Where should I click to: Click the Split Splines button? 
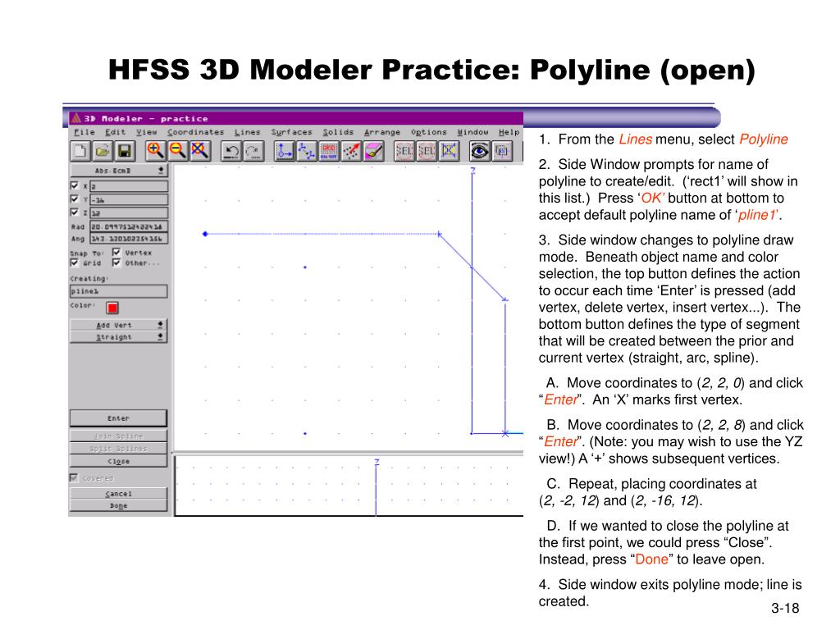(118, 448)
